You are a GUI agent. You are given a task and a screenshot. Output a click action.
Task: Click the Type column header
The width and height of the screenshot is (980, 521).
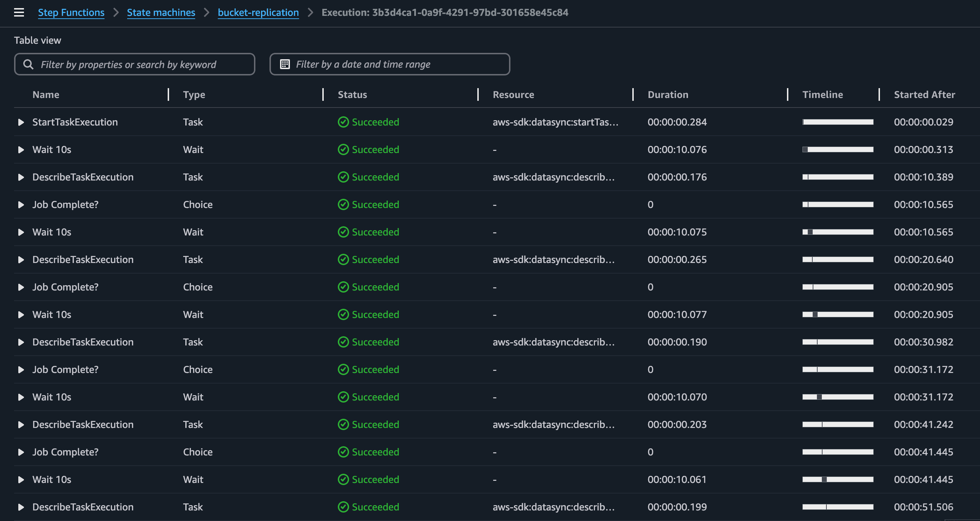pos(194,94)
